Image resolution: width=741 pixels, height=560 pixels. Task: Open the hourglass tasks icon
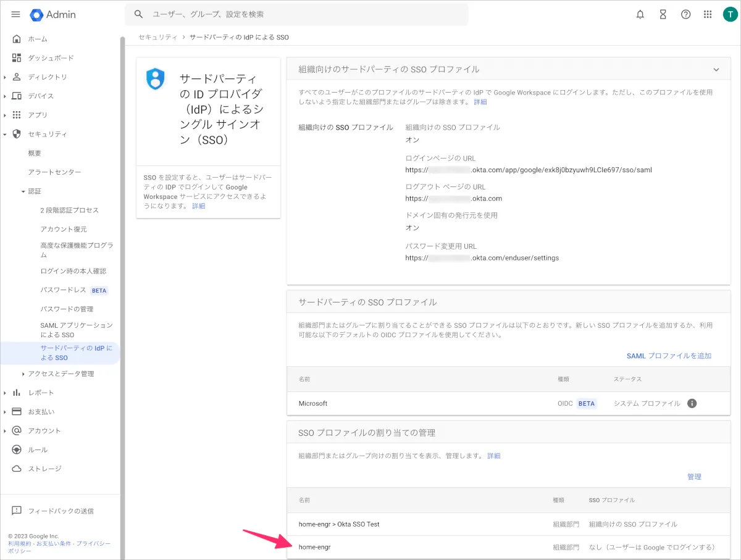(x=663, y=14)
